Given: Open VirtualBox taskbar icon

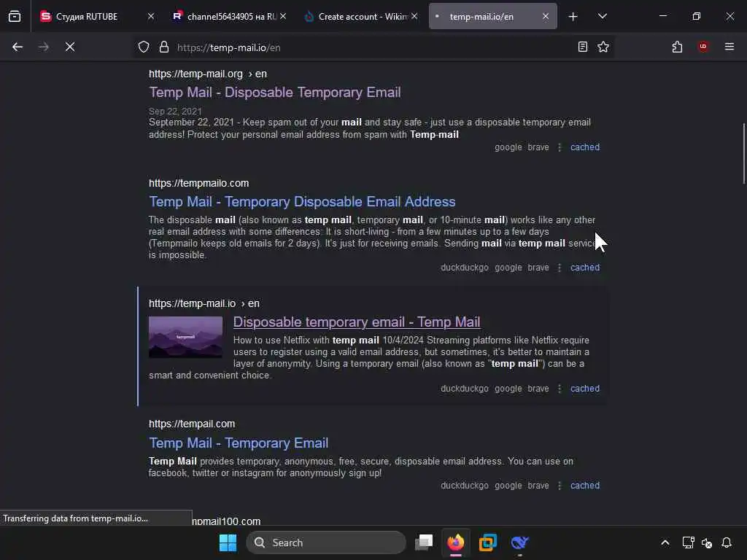Looking at the screenshot, I should click(488, 542).
